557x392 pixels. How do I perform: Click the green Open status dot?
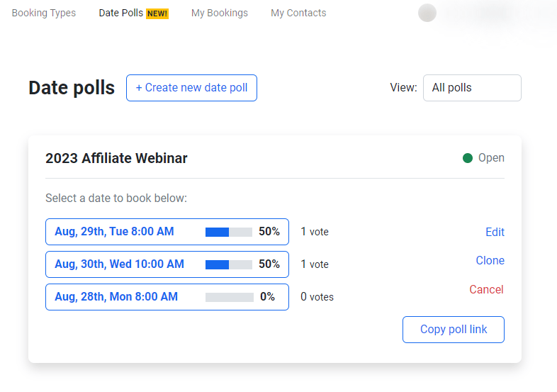468,158
